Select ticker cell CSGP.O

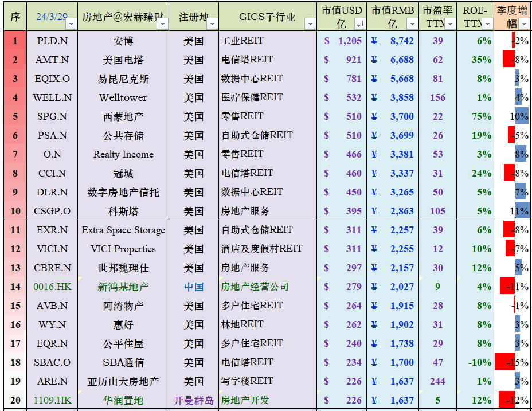pos(52,211)
